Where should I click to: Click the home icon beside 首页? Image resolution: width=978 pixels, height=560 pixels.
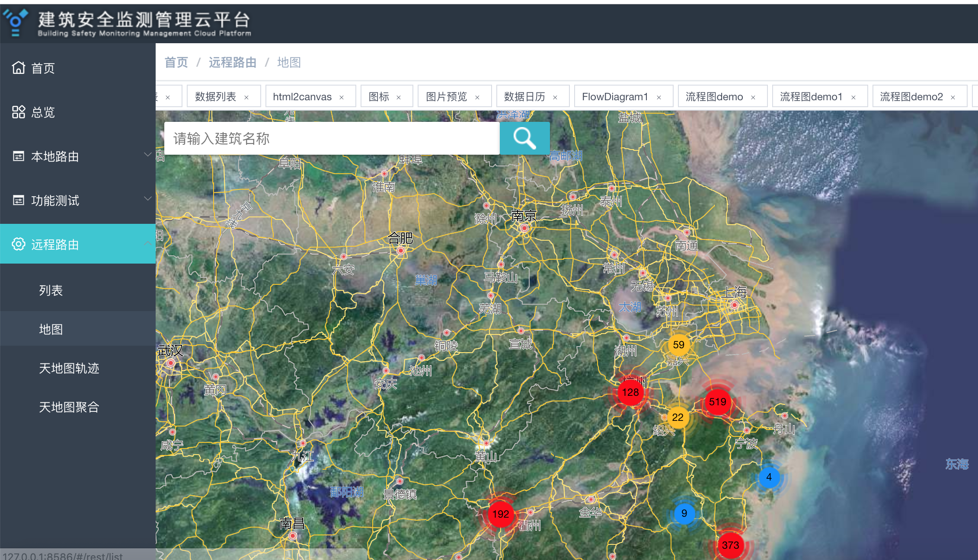coord(19,68)
